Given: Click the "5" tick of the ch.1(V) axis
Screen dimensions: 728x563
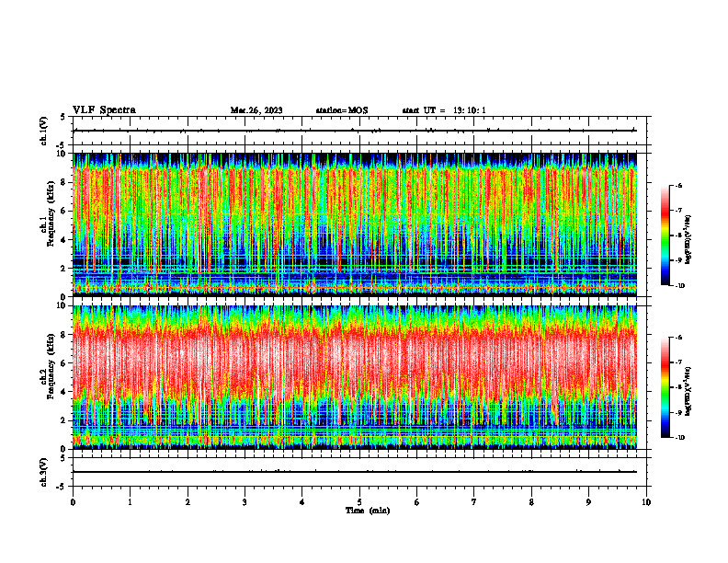Looking at the screenshot, I should (63, 118).
